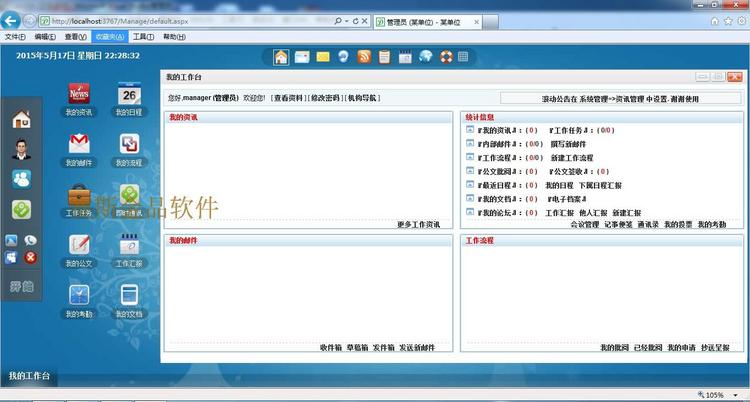Viewport: 750px width, 402px height.
Task: Click the 撰写新邮件 link
Action: (x=568, y=144)
